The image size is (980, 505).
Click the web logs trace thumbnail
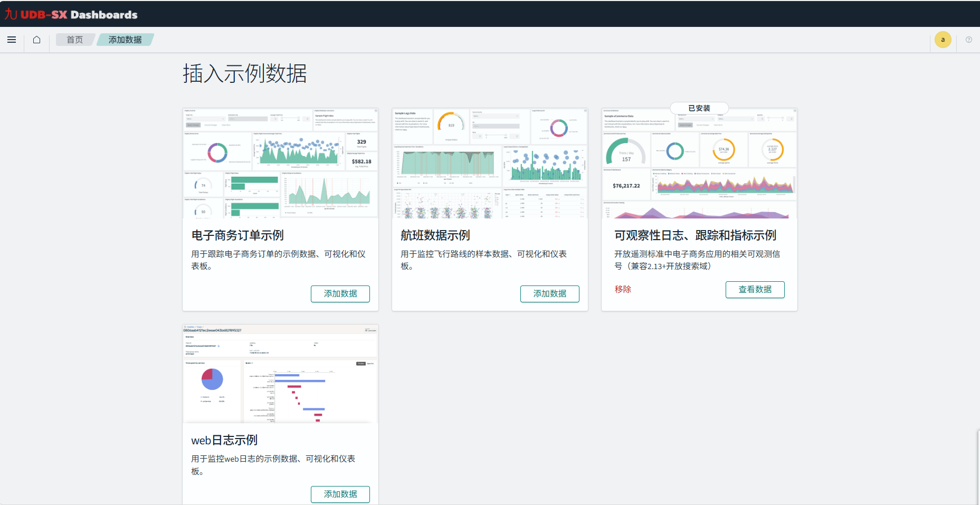(280, 374)
